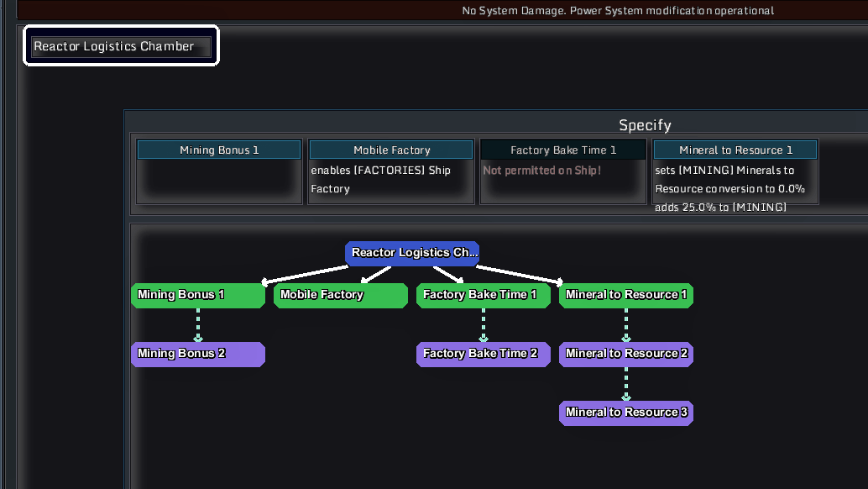Click the 'Not permitted on Ship!' warning text
Screen dimensions: 868x489
tap(542, 171)
